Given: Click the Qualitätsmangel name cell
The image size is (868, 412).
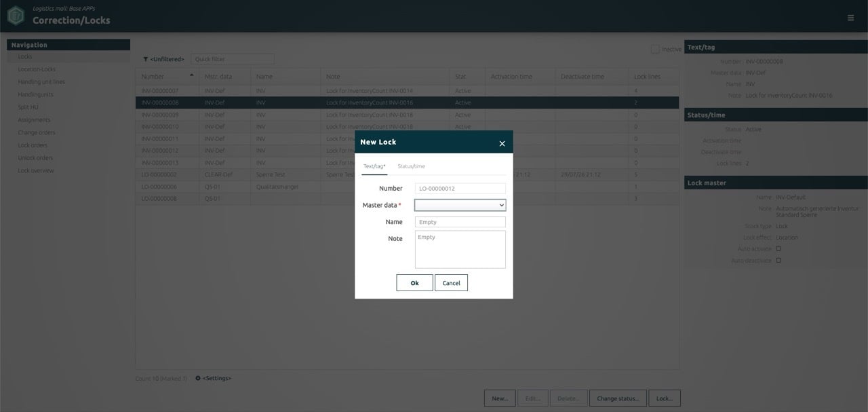Looking at the screenshot, I should 285,187.
